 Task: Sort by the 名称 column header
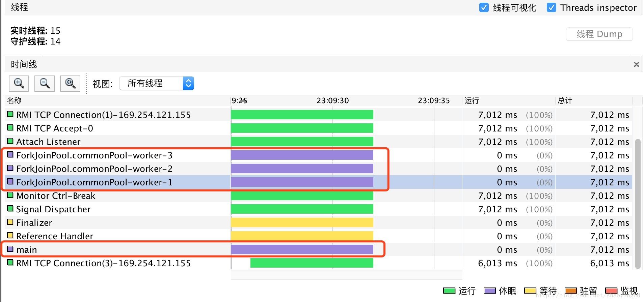point(14,100)
